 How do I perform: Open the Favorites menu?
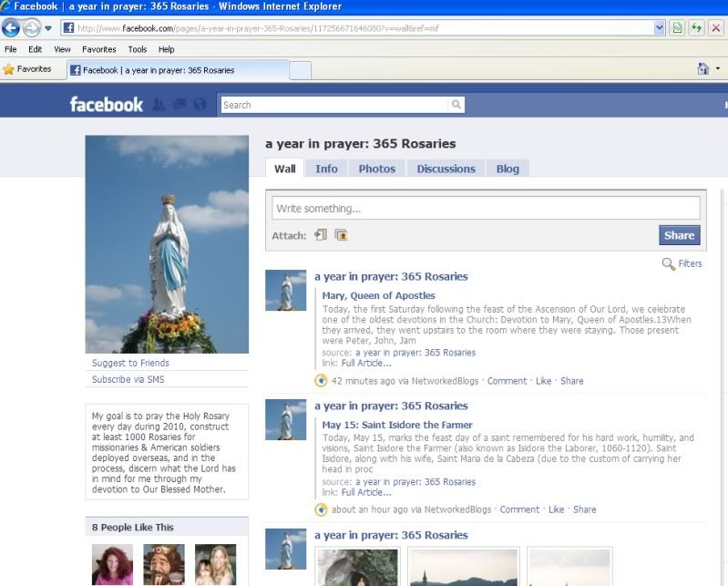click(x=99, y=49)
